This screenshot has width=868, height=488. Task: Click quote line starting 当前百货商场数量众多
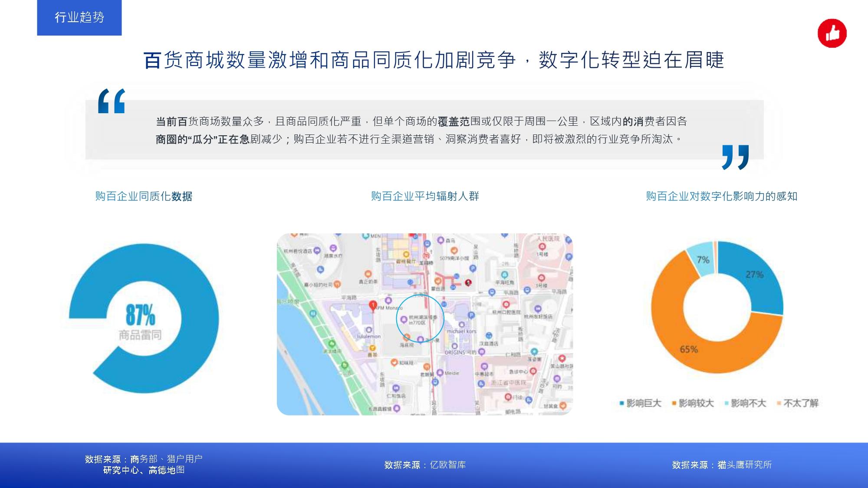421,121
